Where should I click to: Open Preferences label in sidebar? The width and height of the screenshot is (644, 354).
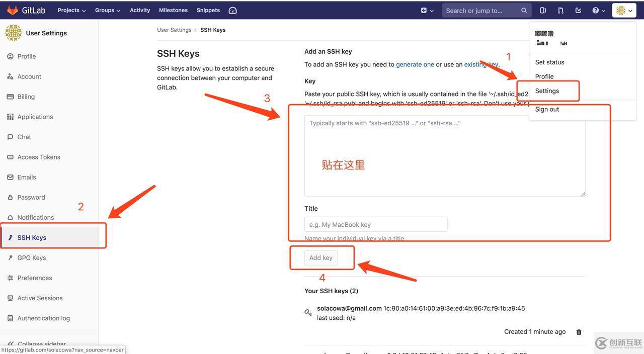(x=35, y=278)
